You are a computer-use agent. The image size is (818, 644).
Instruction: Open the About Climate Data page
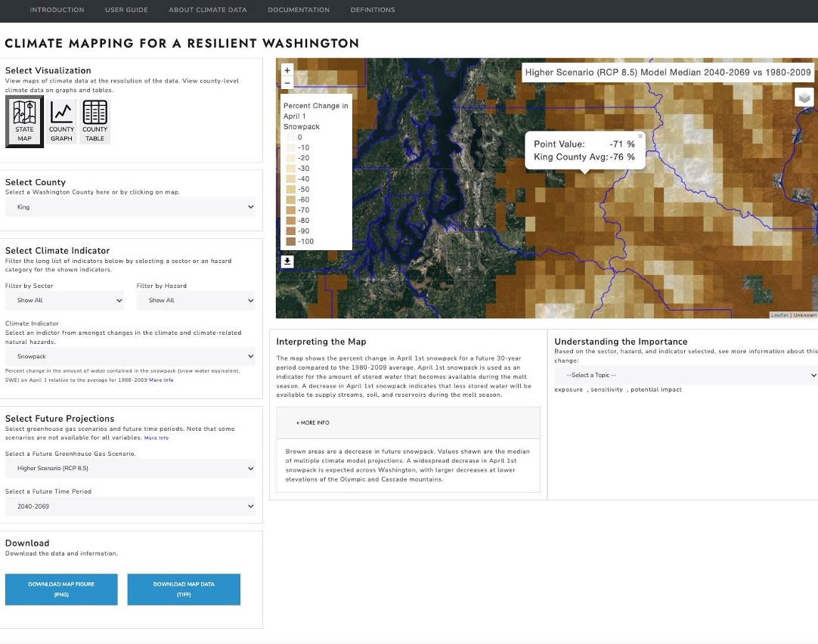[x=208, y=10]
